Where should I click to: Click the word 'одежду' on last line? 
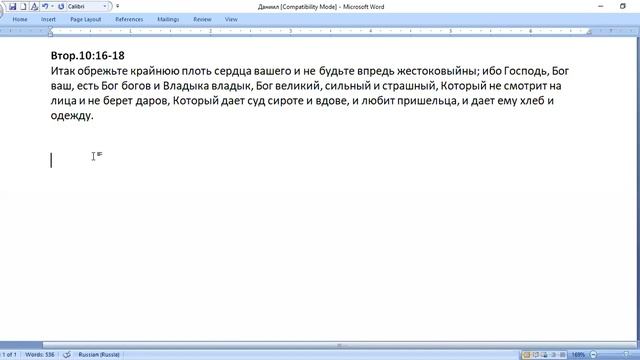click(x=72, y=116)
